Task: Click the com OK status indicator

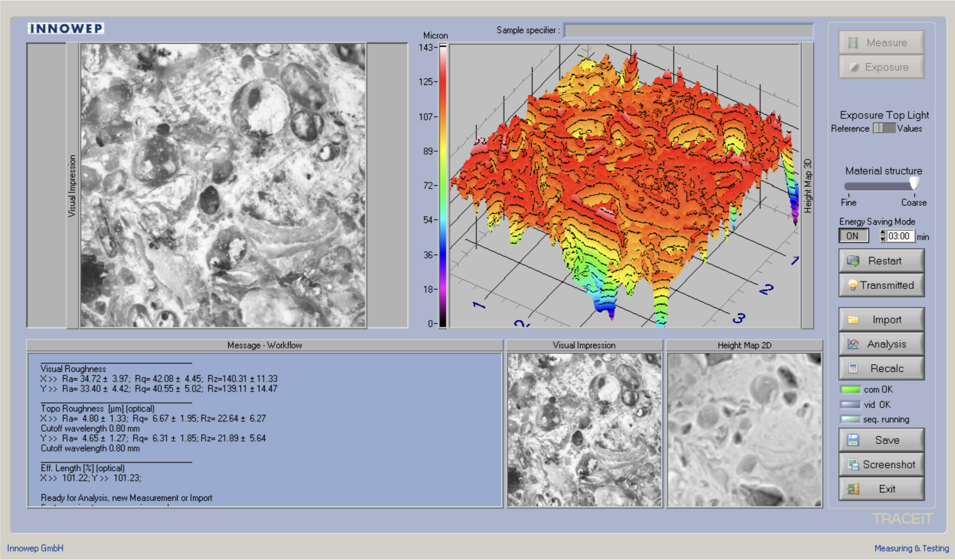Action: tap(851, 389)
